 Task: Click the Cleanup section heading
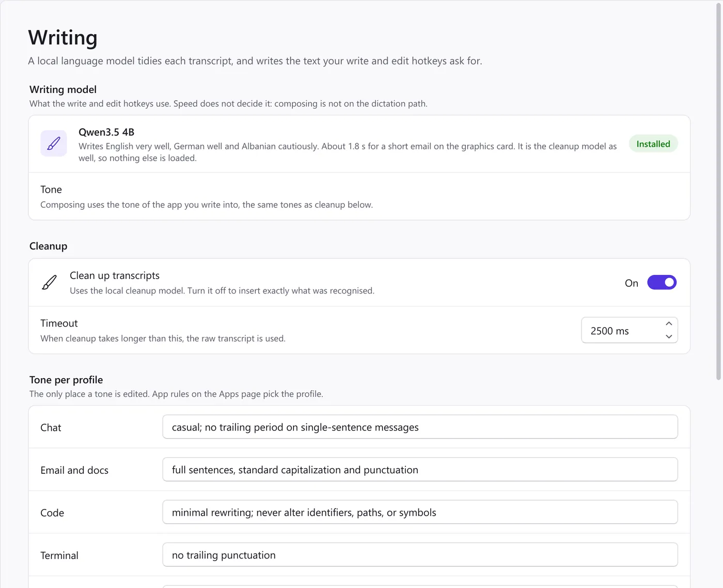coord(49,246)
